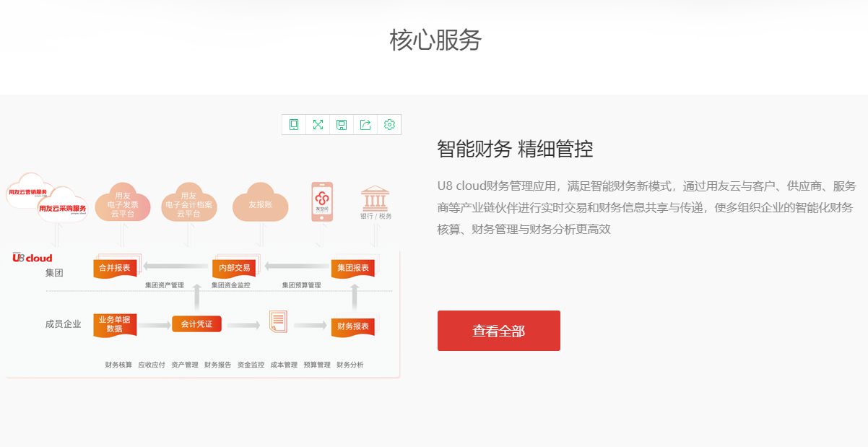Click the green tablet view icon
Viewport: 868px width, 447px height.
point(294,125)
